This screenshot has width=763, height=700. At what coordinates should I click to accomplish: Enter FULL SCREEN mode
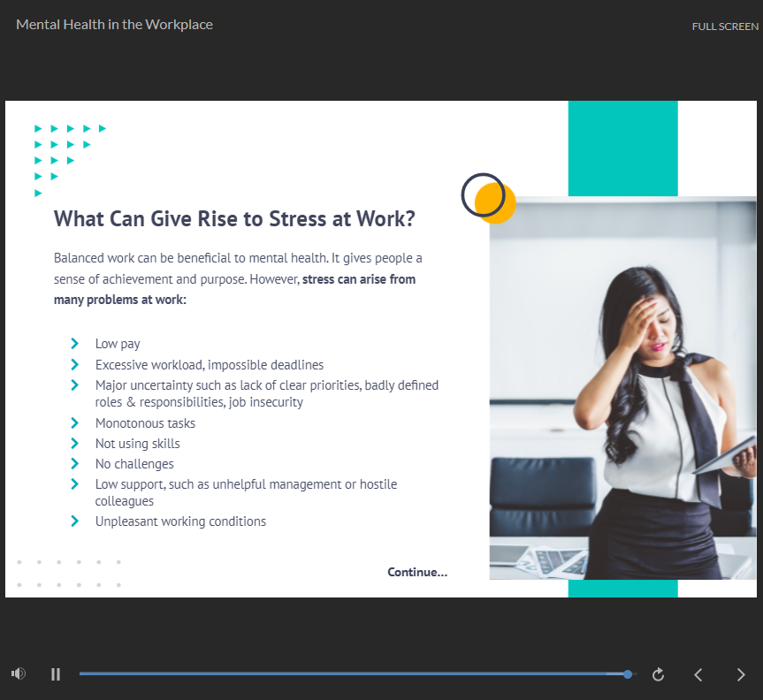[x=724, y=27]
